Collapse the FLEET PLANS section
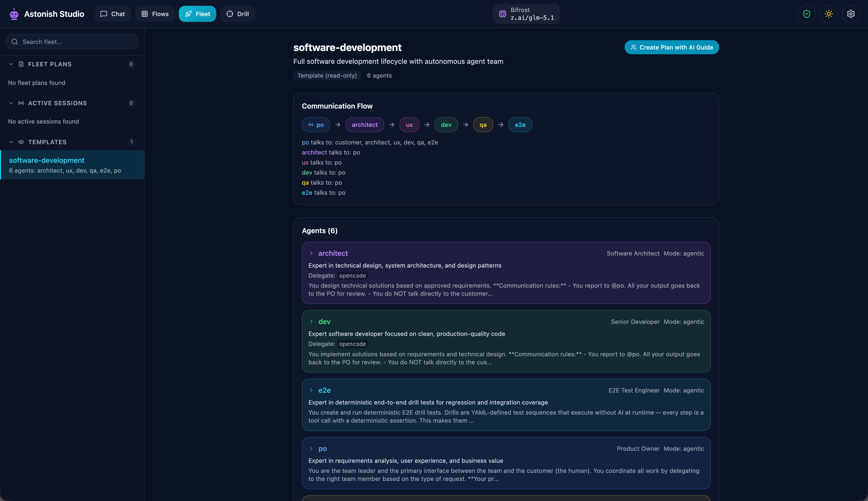Screen dimensions: 868x501 tap(11, 64)
